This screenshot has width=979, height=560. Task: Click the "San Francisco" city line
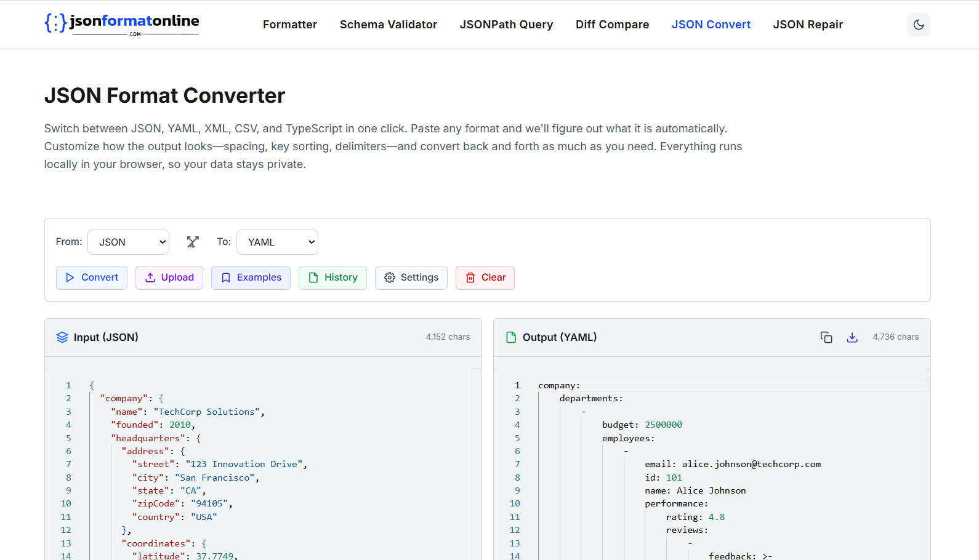[196, 478]
